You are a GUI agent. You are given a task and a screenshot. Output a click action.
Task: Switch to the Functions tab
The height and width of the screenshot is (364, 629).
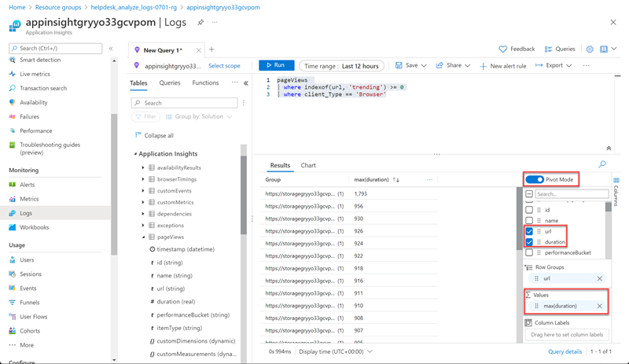(x=205, y=83)
